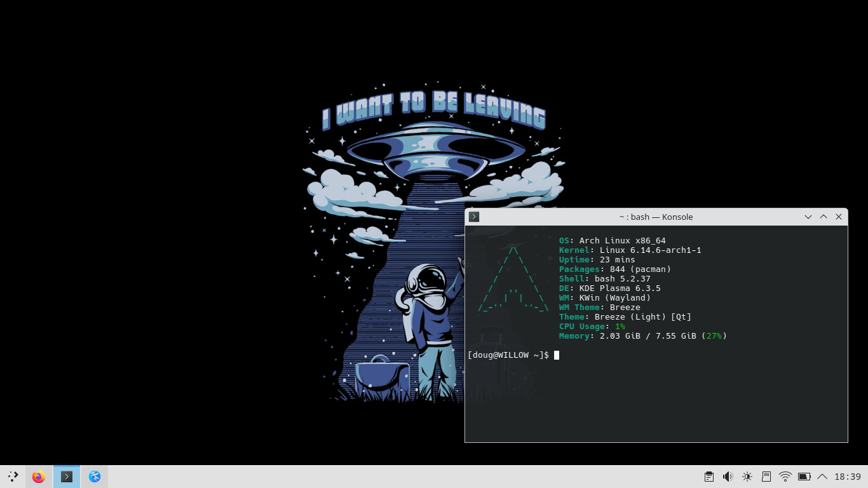The width and height of the screenshot is (868, 488).
Task: Open the 18:39 clock calendar
Action: [x=848, y=477]
